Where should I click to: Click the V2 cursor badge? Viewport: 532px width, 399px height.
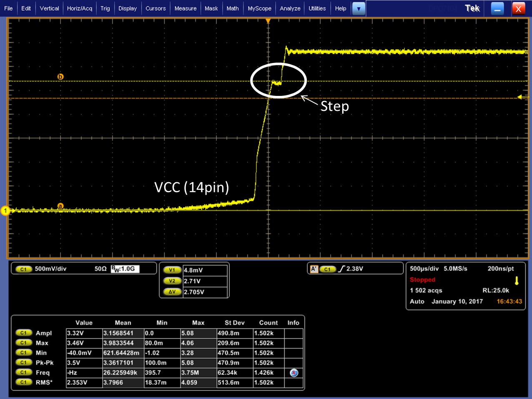pyautogui.click(x=172, y=281)
